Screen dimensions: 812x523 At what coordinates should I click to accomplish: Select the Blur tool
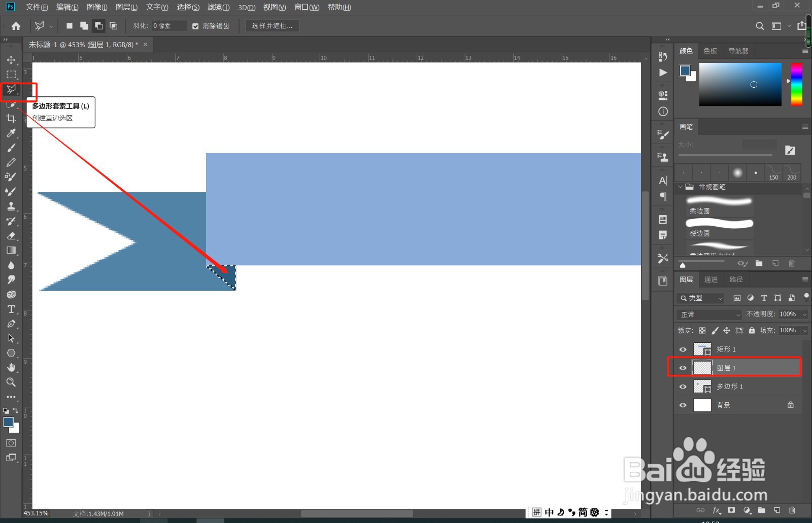coord(11,265)
